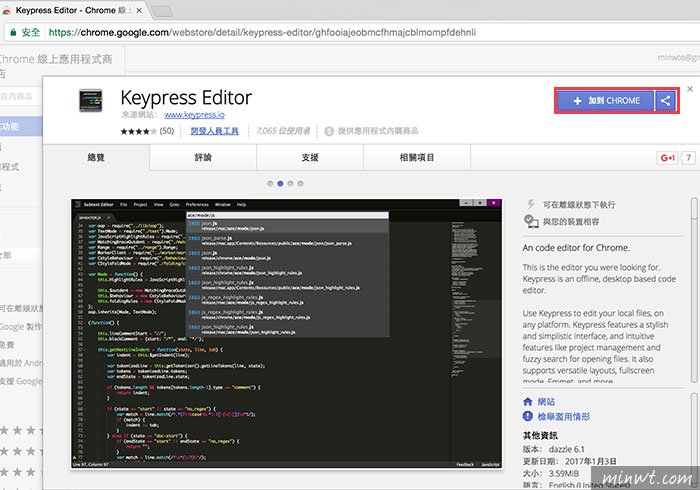Viewport: 700px width, 490px height.
Task: Click the 'An code editor for Chrome.' heading
Action: 576,248
